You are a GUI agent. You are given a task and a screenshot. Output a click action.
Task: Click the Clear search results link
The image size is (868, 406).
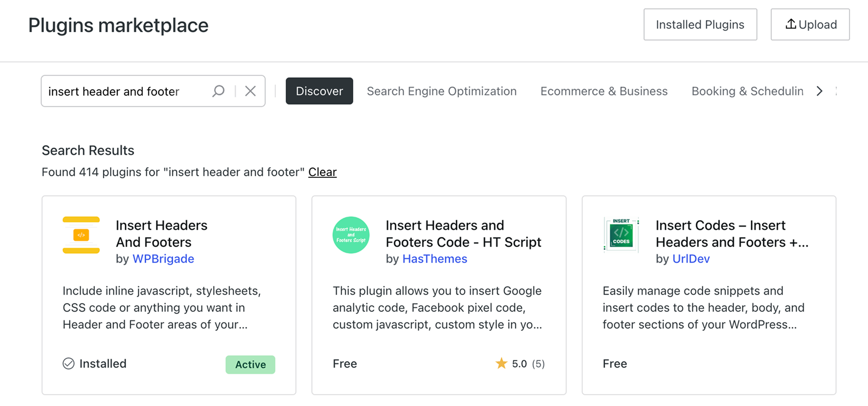pyautogui.click(x=322, y=172)
